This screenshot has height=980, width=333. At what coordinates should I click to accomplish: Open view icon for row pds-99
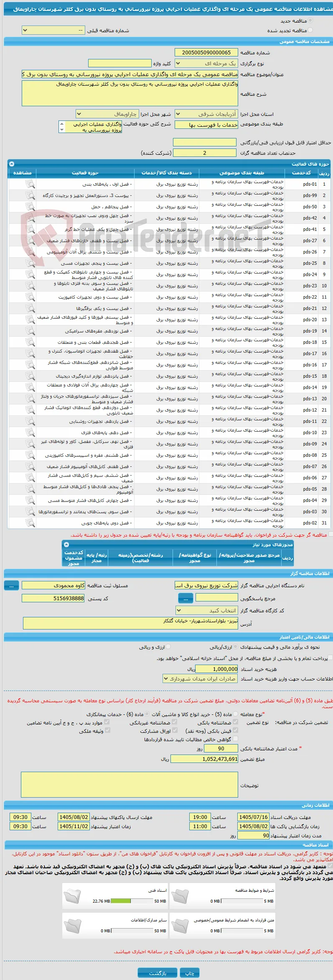click(x=30, y=195)
